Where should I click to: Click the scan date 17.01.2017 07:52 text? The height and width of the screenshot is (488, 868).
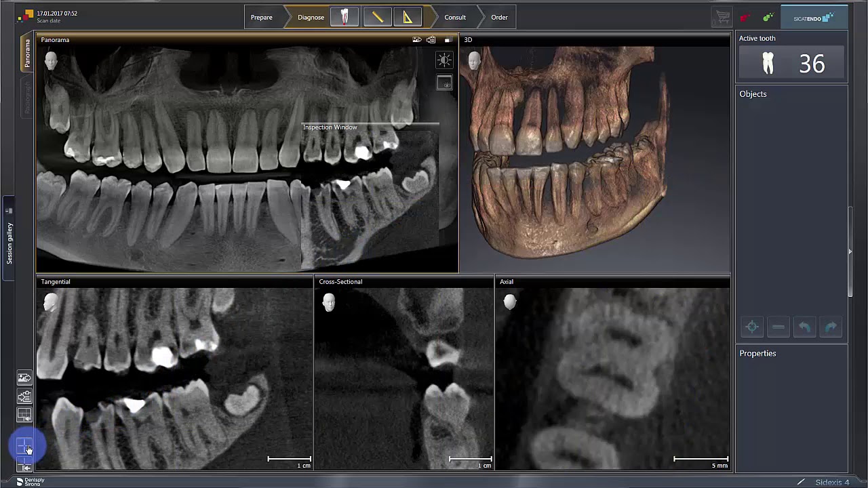point(57,14)
